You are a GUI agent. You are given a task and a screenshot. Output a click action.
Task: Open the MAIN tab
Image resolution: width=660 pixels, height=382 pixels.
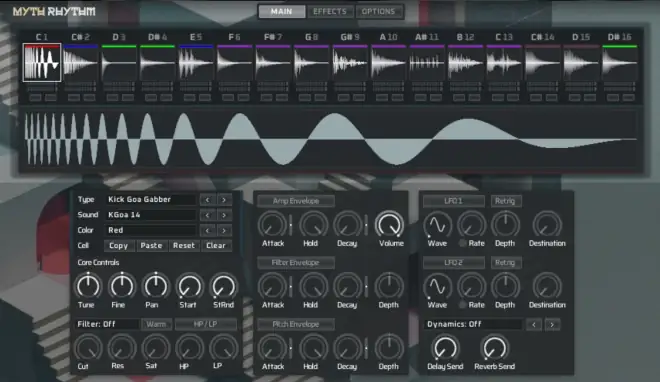[x=282, y=11]
